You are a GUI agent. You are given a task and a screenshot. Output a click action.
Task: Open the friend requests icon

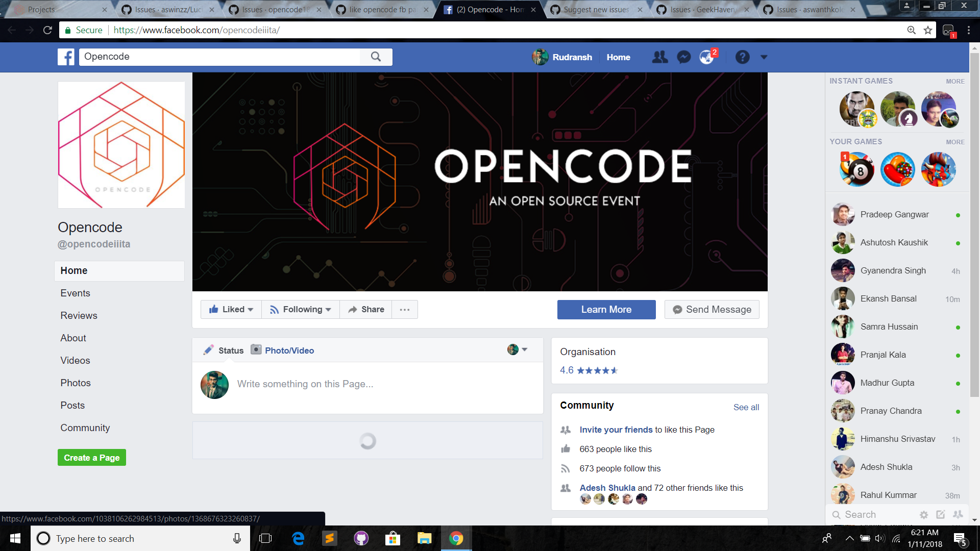[x=660, y=57]
